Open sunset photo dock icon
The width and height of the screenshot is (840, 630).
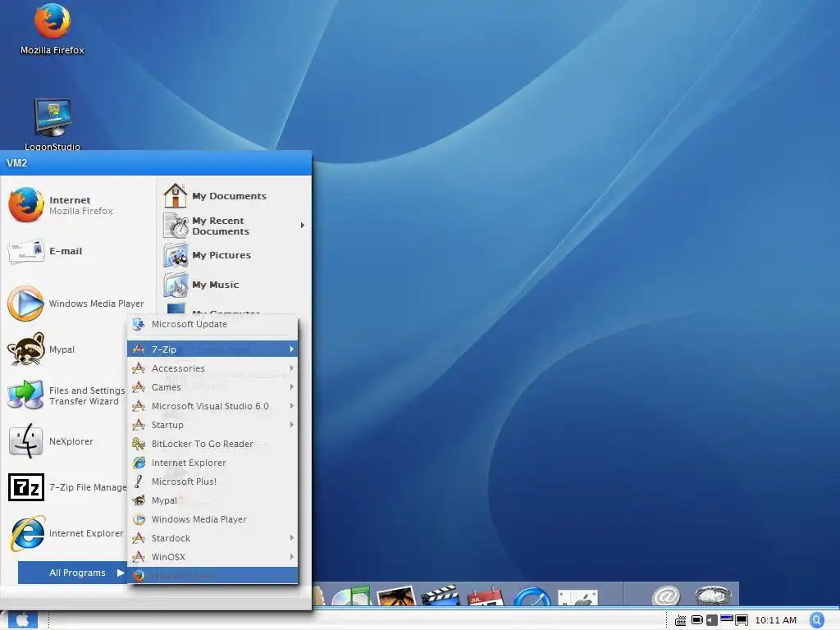(396, 596)
